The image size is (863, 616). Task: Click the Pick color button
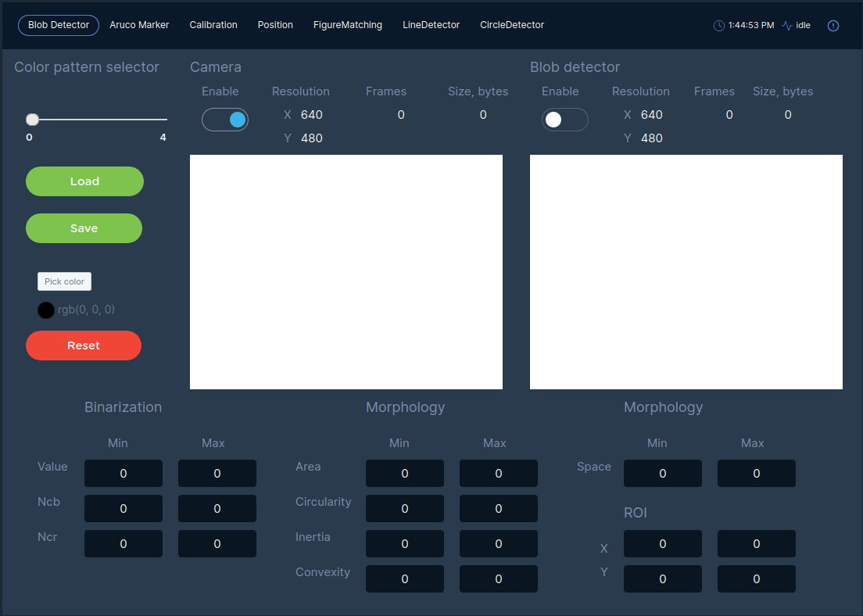pos(64,281)
